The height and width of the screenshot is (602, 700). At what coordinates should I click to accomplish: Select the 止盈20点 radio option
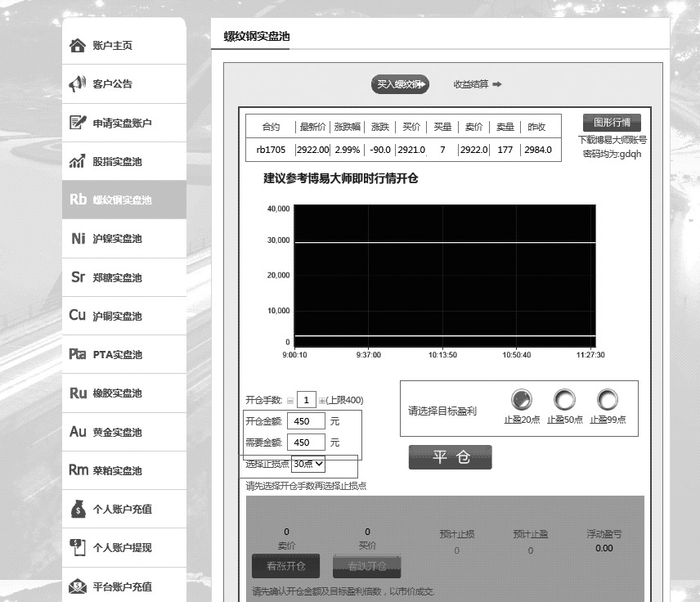(522, 399)
